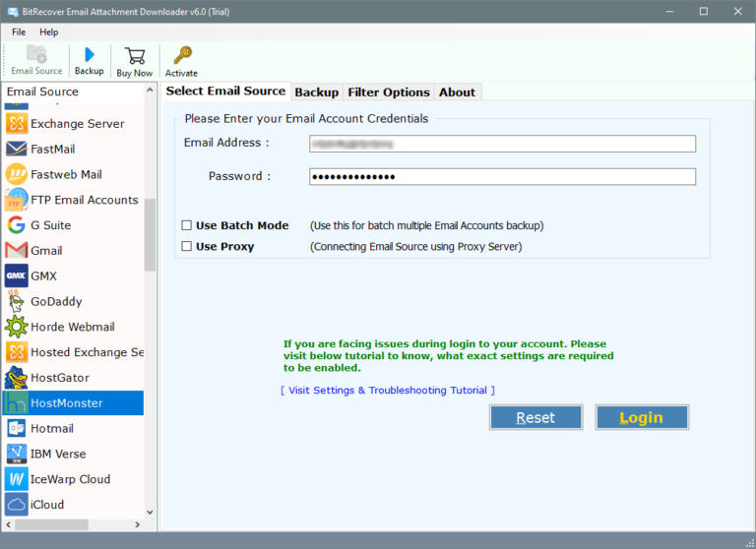
Task: Select the IBM Verse icon
Action: pyautogui.click(x=17, y=454)
